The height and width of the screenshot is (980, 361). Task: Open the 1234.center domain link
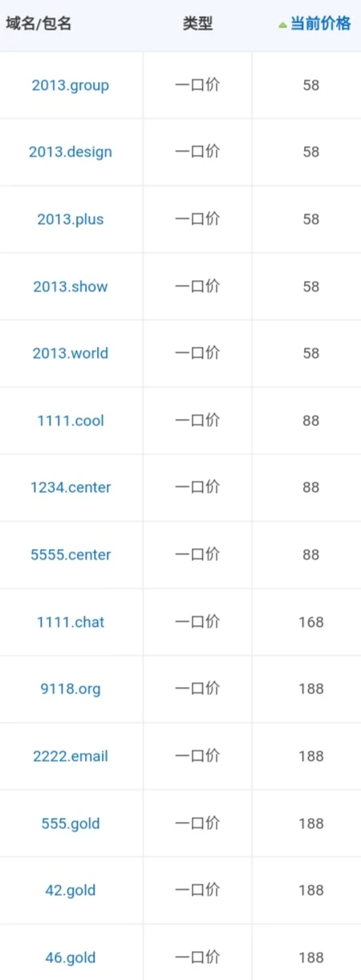click(x=71, y=487)
